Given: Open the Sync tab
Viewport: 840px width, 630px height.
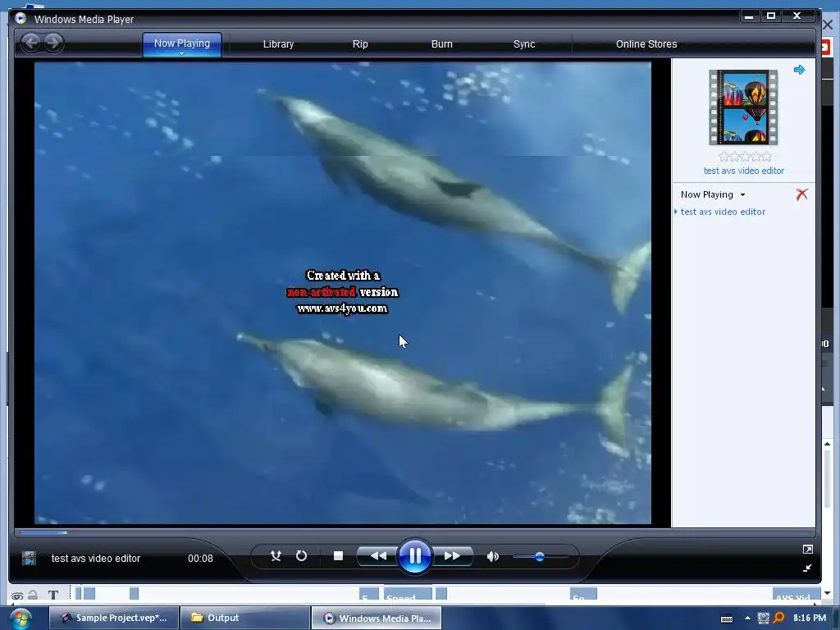Looking at the screenshot, I should pyautogui.click(x=524, y=44).
